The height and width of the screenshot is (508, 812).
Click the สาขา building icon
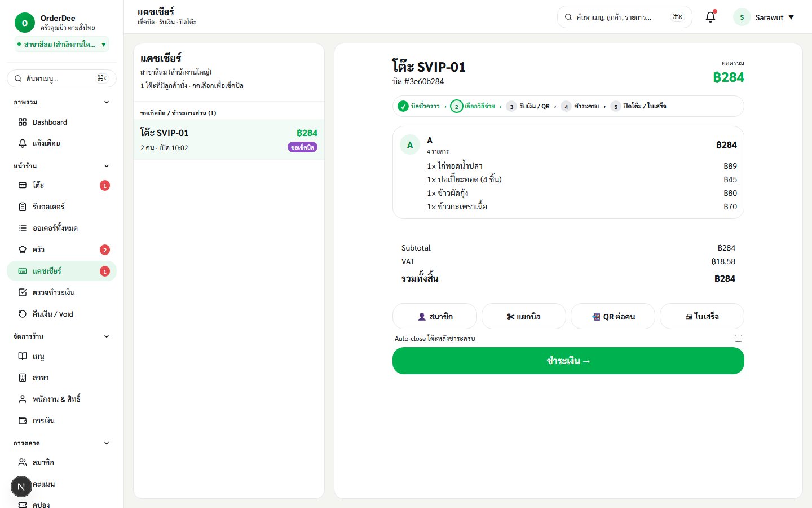click(x=23, y=378)
